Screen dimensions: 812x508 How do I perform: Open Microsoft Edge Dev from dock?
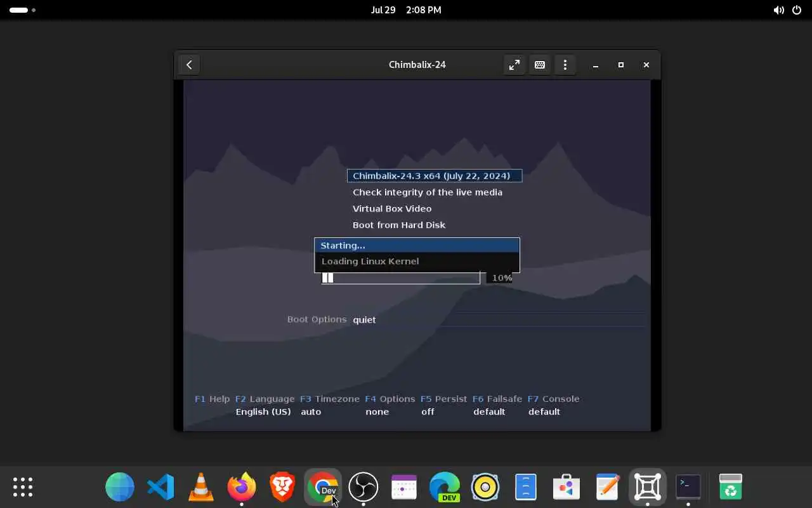[445, 487]
